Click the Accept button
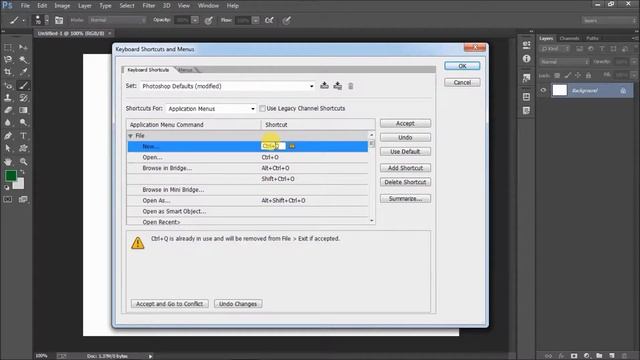 coord(405,123)
